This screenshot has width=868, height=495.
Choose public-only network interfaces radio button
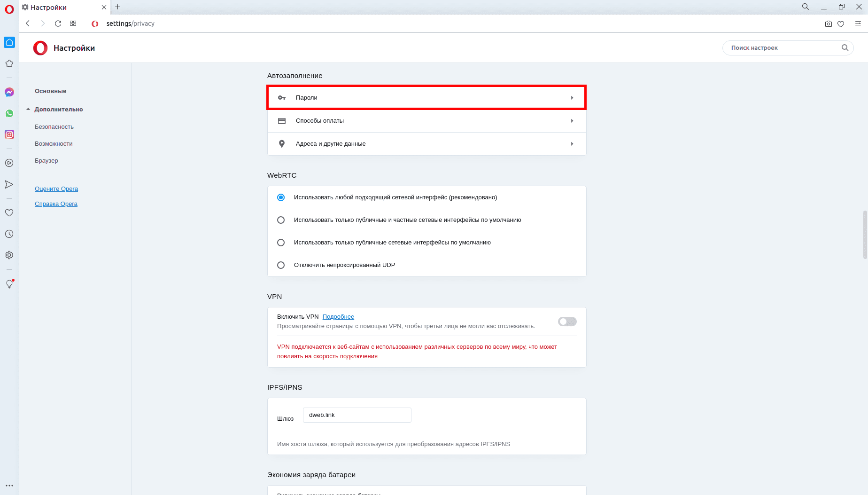281,243
